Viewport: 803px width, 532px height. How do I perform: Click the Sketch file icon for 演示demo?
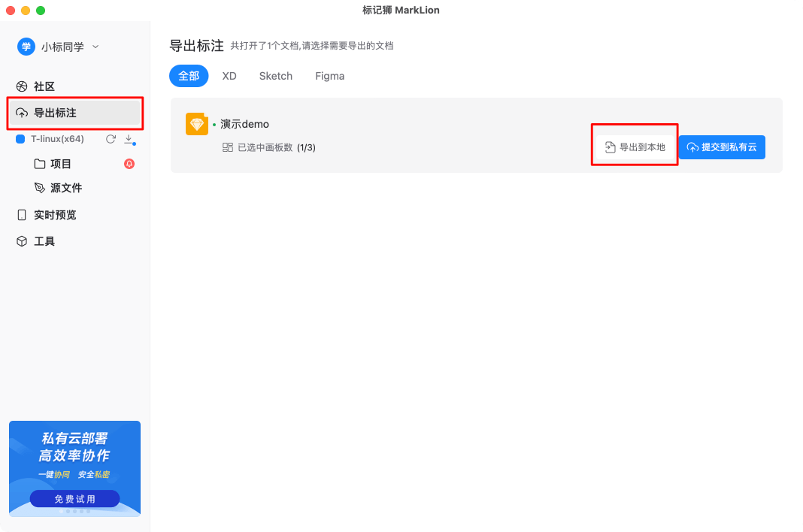(x=197, y=124)
